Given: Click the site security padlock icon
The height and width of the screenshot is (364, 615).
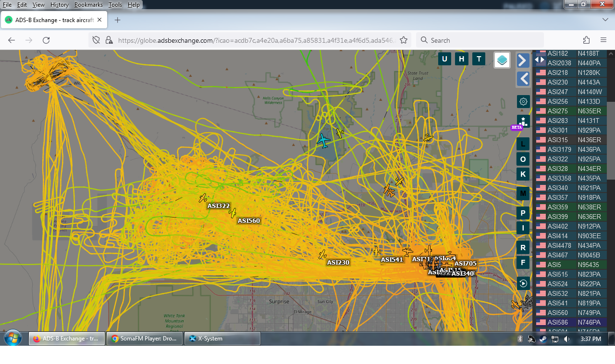Looking at the screenshot, I should coord(109,40).
